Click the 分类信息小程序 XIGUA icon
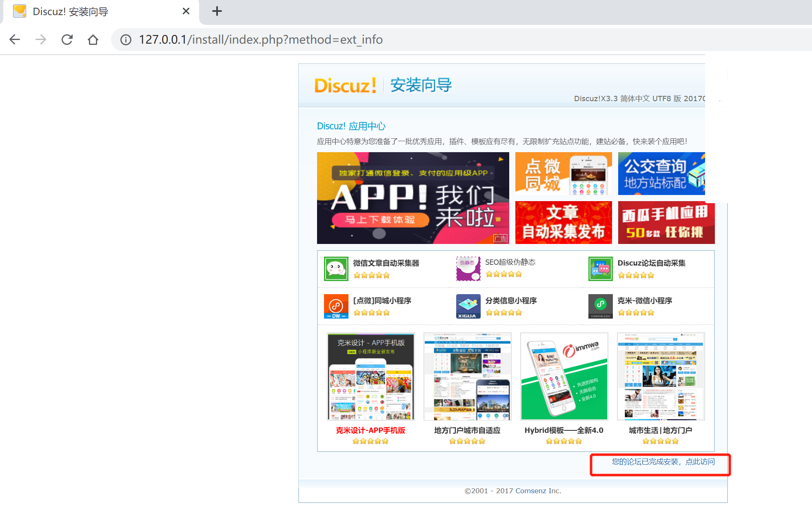Viewport: 812px width, 523px height. coord(468,306)
